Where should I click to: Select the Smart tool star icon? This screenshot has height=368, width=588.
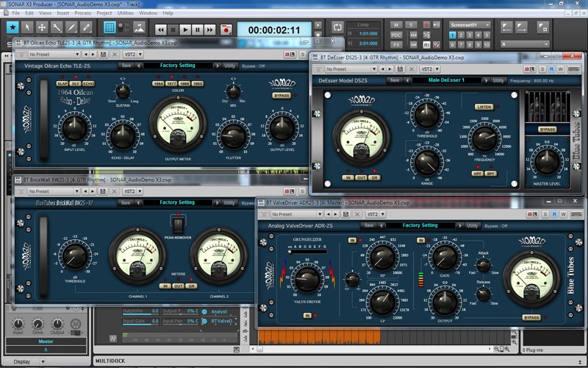[x=13, y=27]
